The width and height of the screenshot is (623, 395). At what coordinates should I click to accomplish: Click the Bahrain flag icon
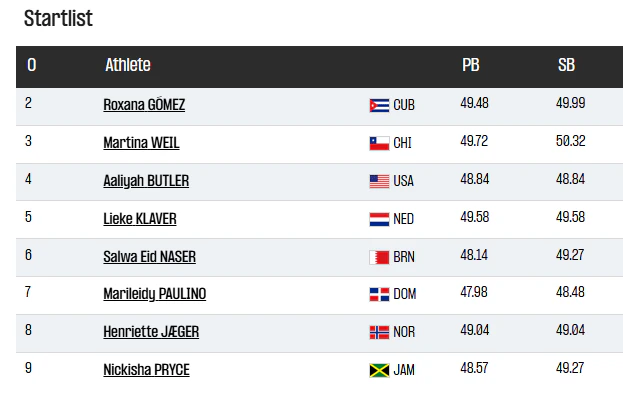379,257
